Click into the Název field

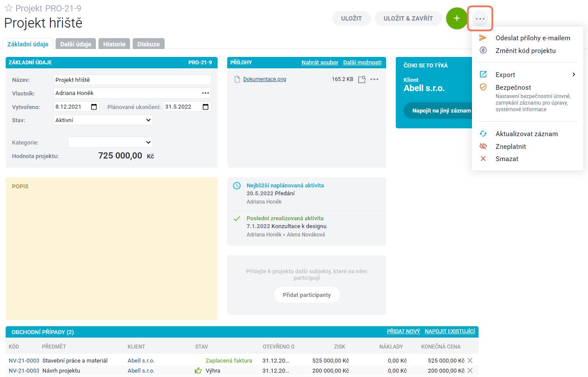132,80
